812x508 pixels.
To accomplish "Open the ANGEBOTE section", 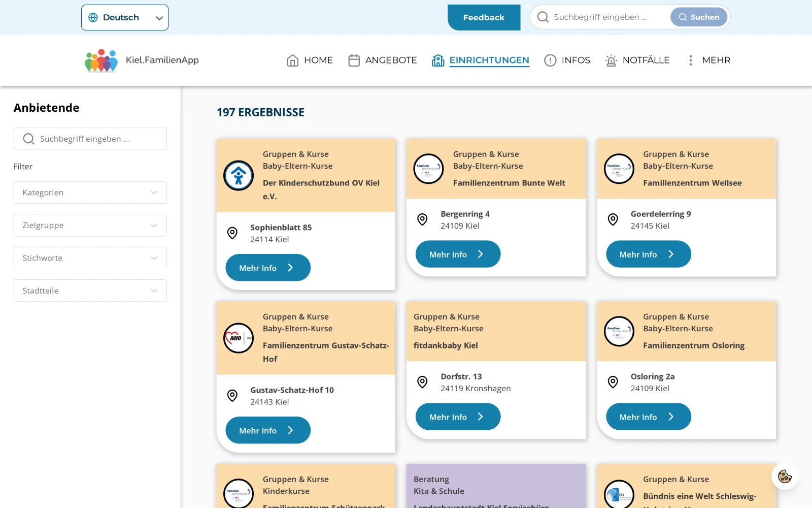I will point(383,60).
